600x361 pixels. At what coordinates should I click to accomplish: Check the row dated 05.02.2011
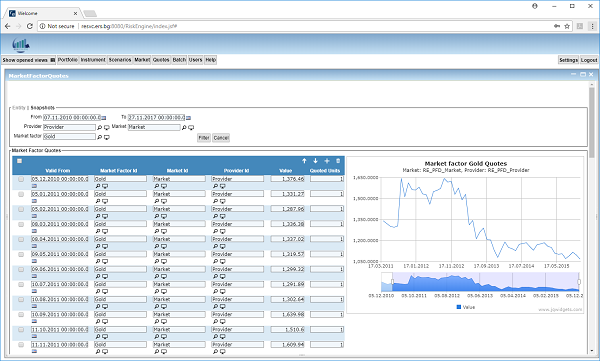21,209
